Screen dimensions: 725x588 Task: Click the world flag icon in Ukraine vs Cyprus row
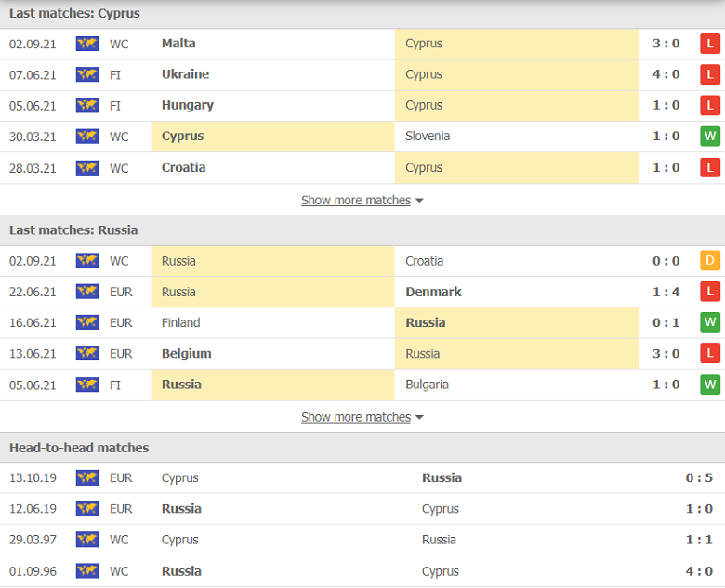click(x=87, y=74)
